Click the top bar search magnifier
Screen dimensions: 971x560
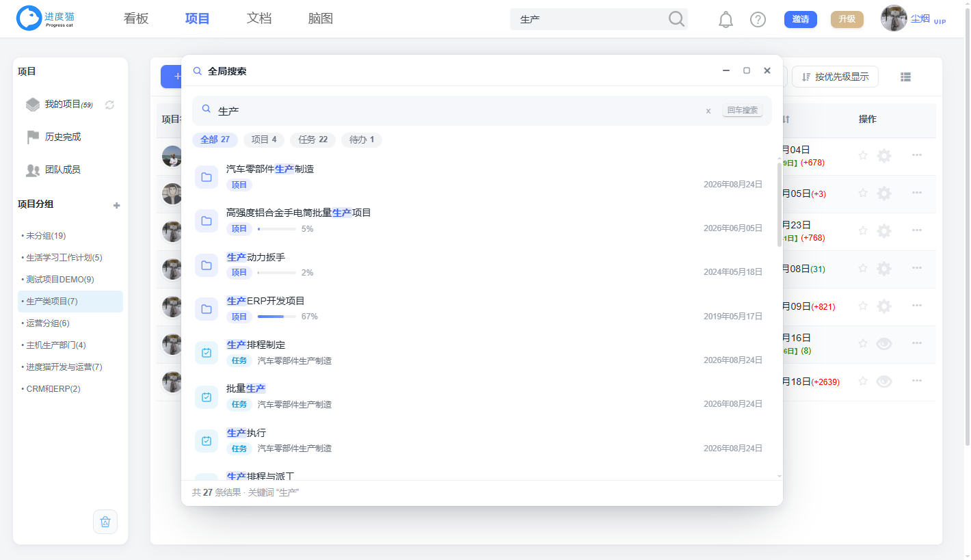pos(676,19)
